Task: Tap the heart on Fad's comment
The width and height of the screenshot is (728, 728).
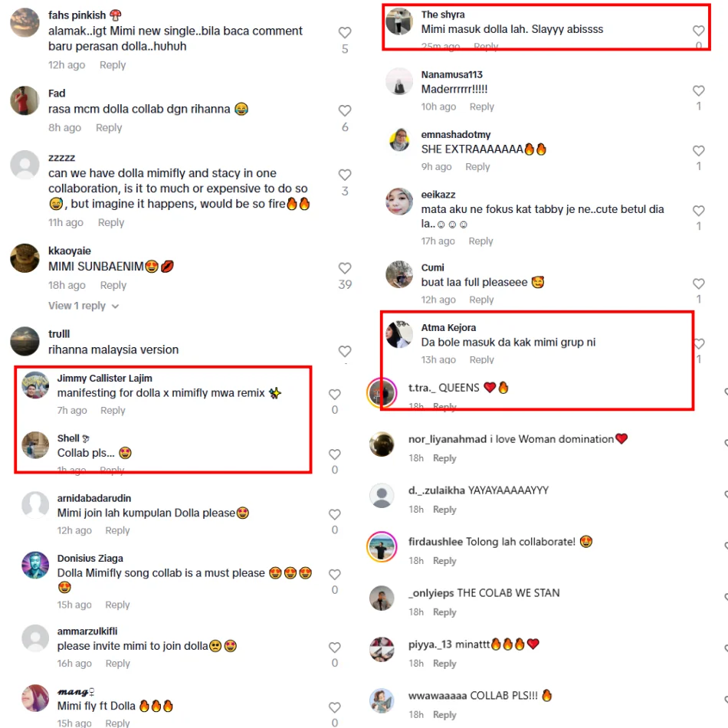Action: point(345,110)
